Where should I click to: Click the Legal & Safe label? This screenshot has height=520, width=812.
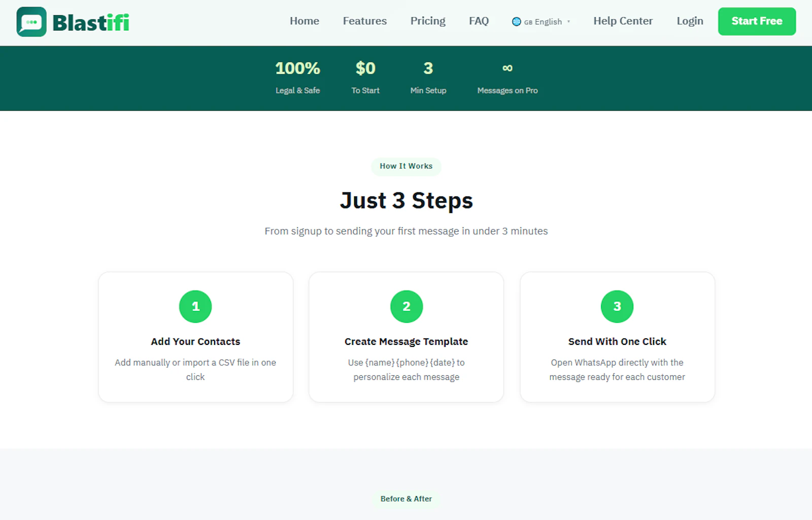tap(298, 90)
